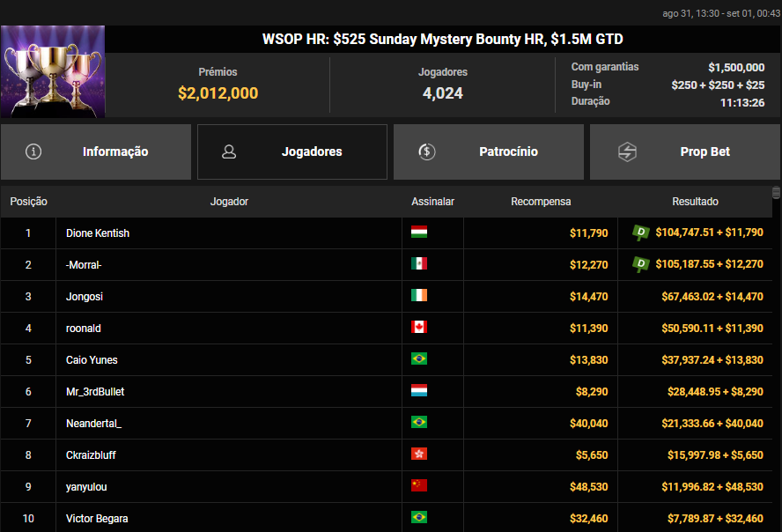Image resolution: width=782 pixels, height=532 pixels.
Task: Select player Dione Kentish
Action: 98,233
